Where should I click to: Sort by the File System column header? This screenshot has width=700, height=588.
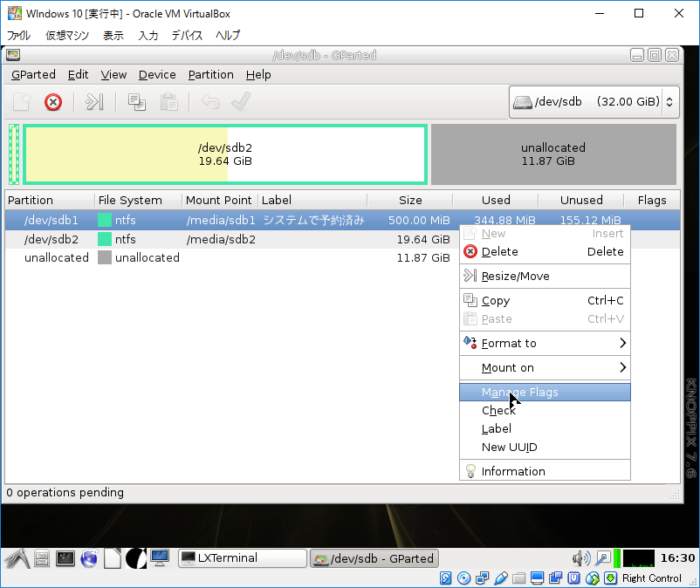139,200
